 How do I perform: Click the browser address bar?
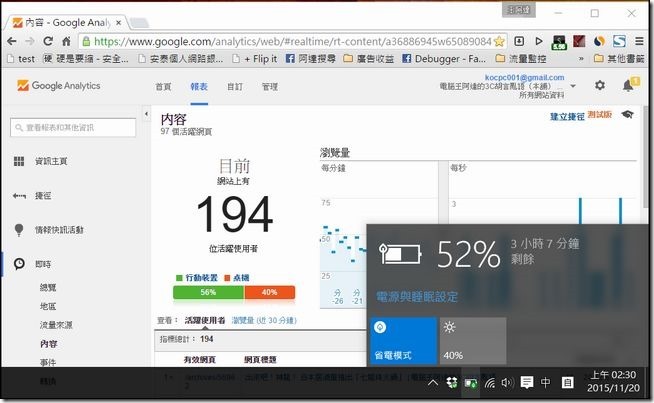tap(293, 41)
